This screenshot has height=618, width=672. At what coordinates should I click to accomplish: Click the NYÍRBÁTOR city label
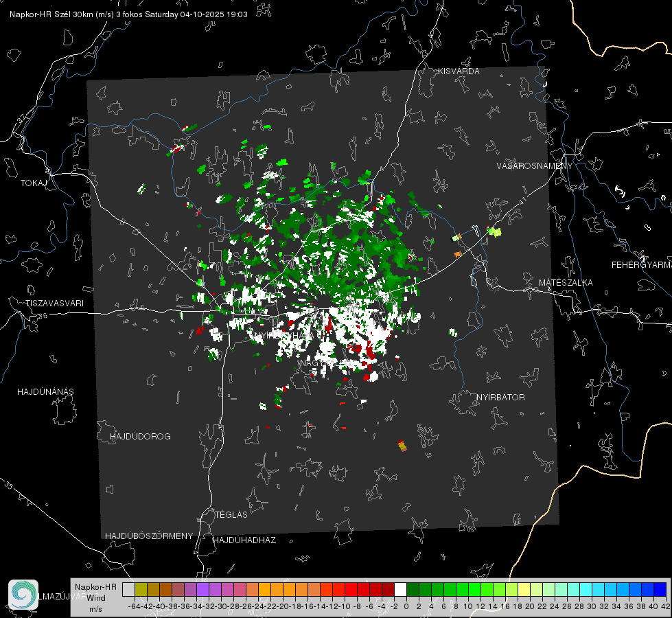click(x=500, y=397)
